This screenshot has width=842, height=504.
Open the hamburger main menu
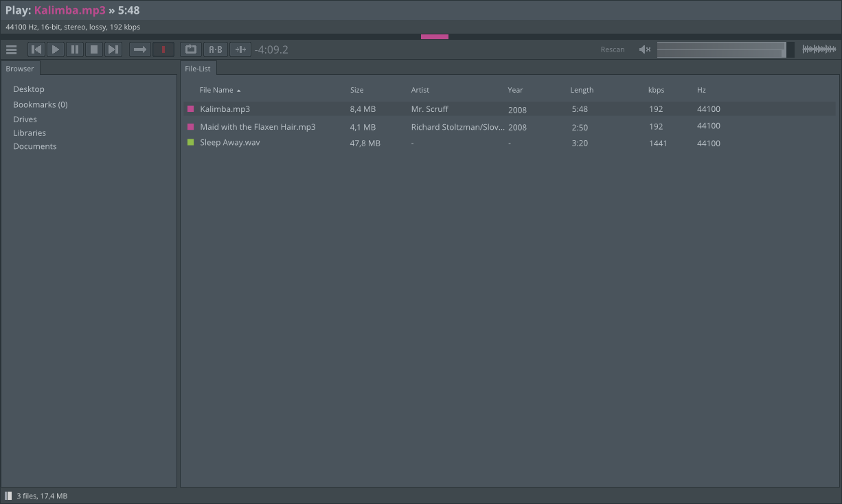point(11,49)
